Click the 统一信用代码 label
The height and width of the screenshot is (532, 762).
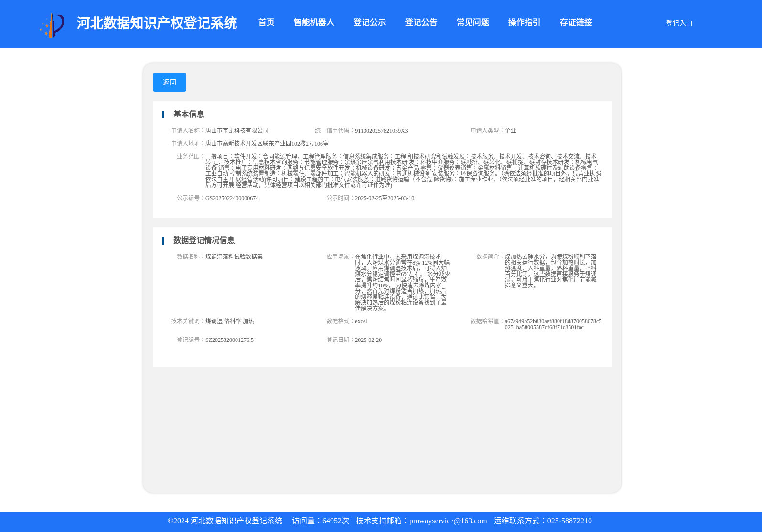(334, 131)
